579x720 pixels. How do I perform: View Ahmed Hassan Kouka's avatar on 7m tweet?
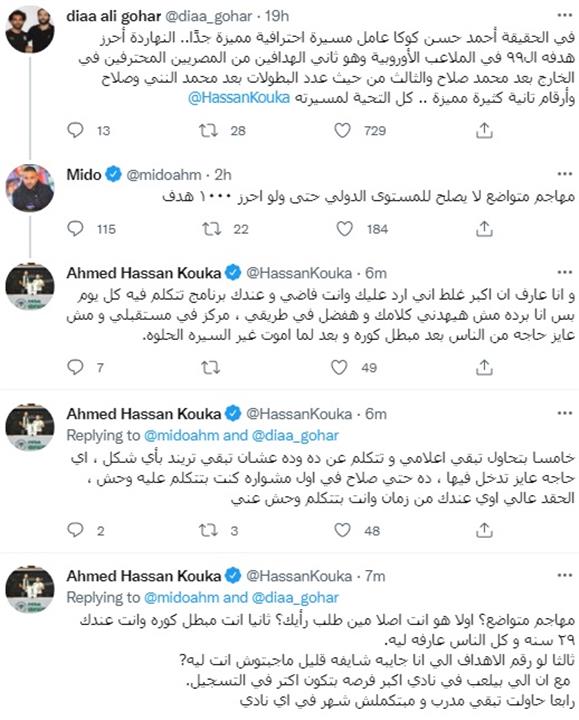30,590
